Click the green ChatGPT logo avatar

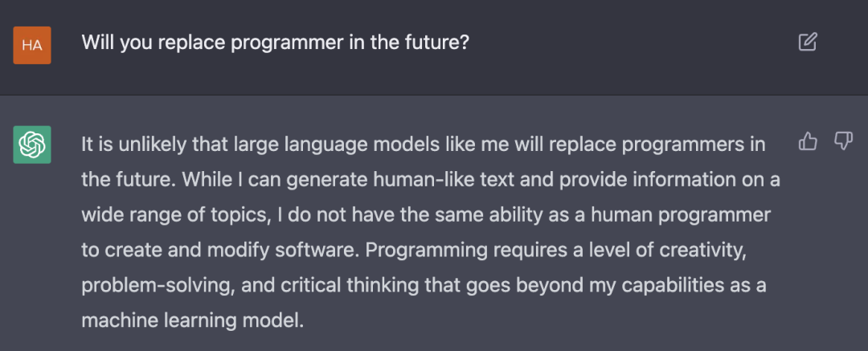point(32,145)
